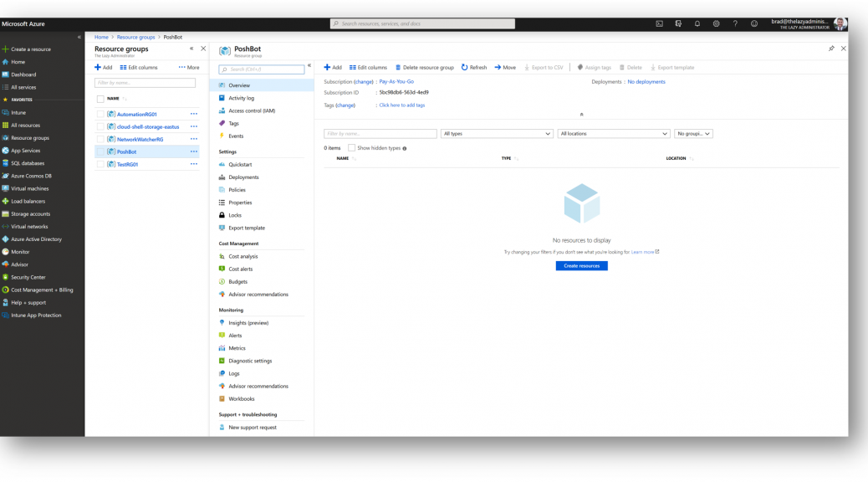Image resolution: width=868 pixels, height=482 pixels.
Task: Open the More menu in Resource groups
Action: (189, 68)
